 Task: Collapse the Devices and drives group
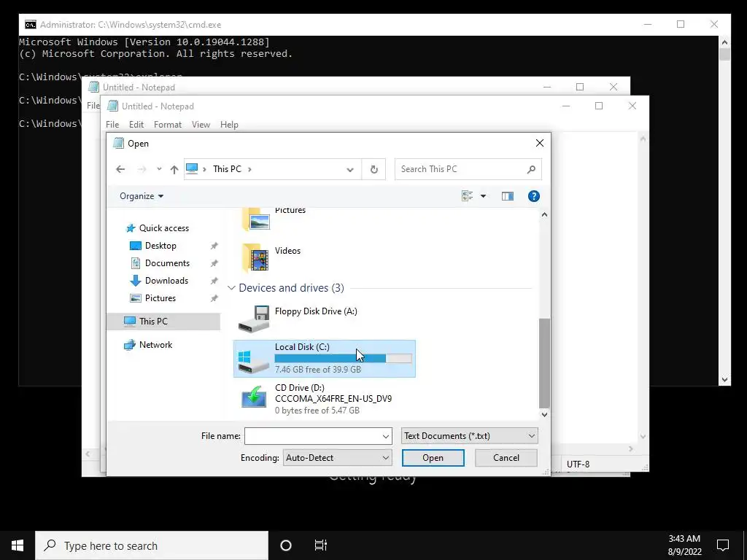pyautogui.click(x=231, y=288)
